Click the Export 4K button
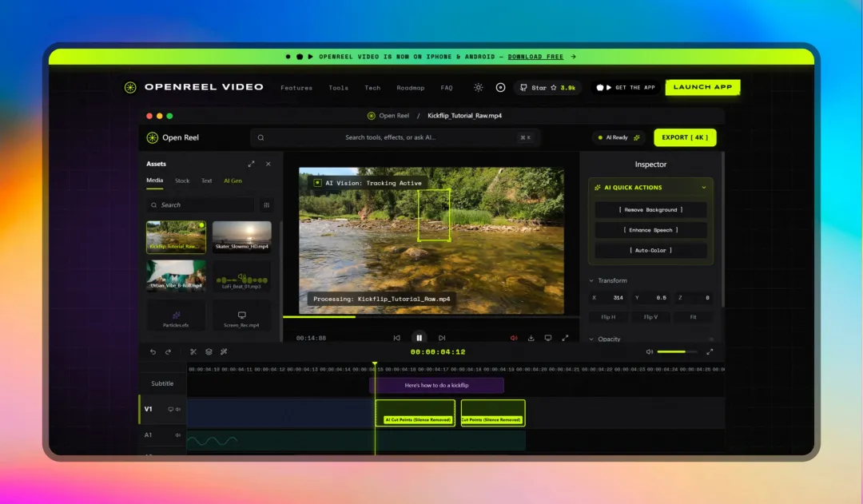 tap(685, 137)
